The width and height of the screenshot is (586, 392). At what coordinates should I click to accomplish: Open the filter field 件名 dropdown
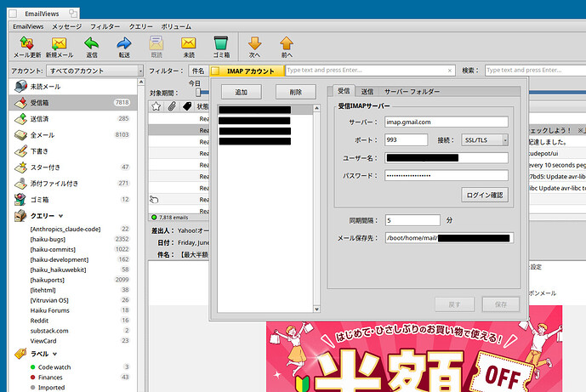pyautogui.click(x=198, y=71)
